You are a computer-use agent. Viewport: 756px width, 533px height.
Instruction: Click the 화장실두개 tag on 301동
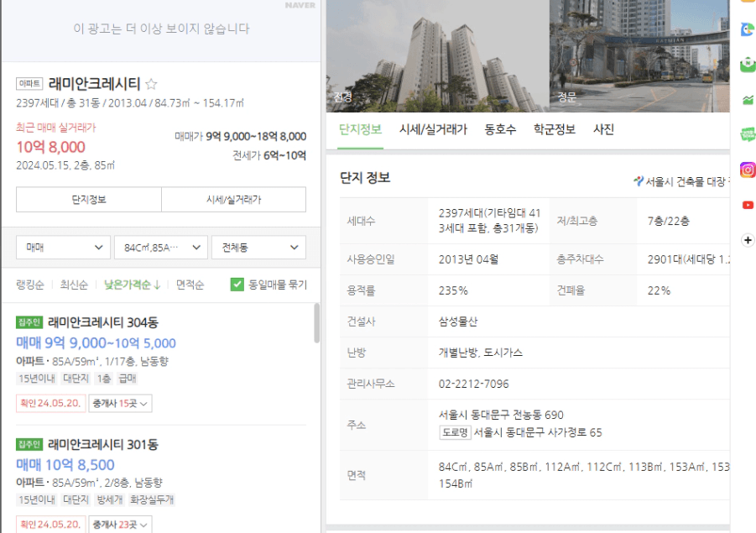click(152, 499)
